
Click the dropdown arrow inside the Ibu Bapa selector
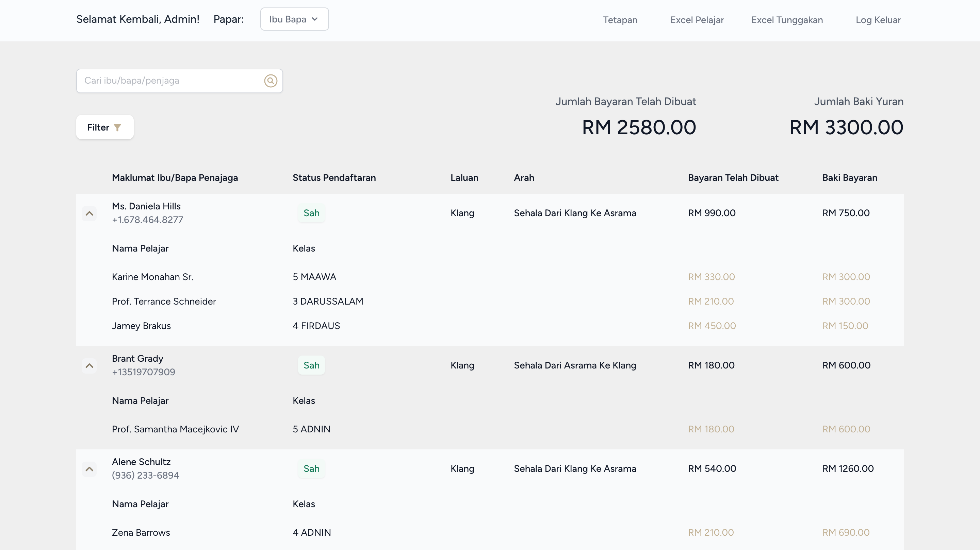pyautogui.click(x=315, y=19)
